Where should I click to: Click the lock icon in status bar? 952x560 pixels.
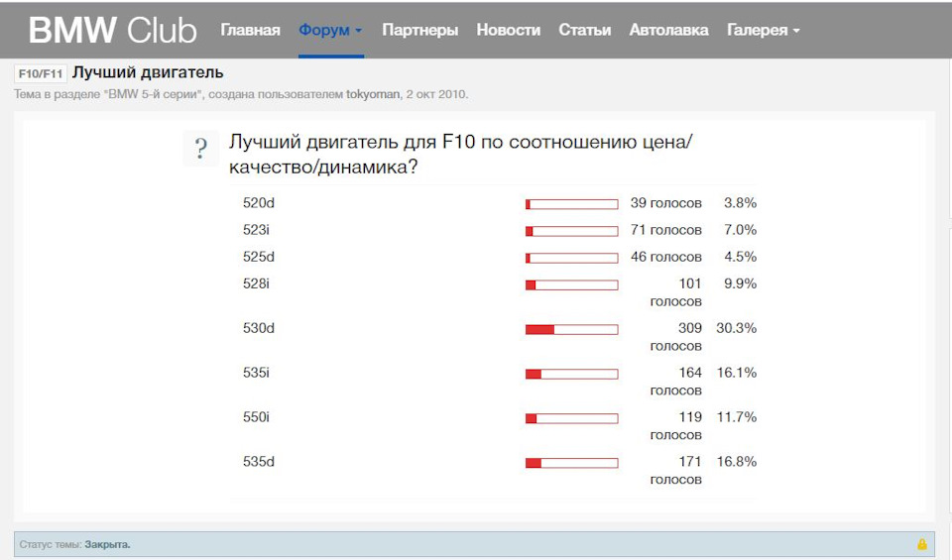921,544
